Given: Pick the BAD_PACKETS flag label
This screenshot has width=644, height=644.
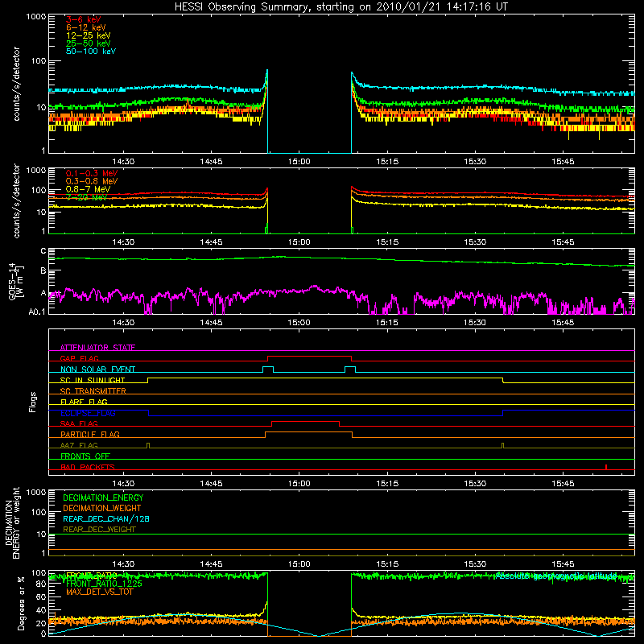Looking at the screenshot, I should point(88,467).
